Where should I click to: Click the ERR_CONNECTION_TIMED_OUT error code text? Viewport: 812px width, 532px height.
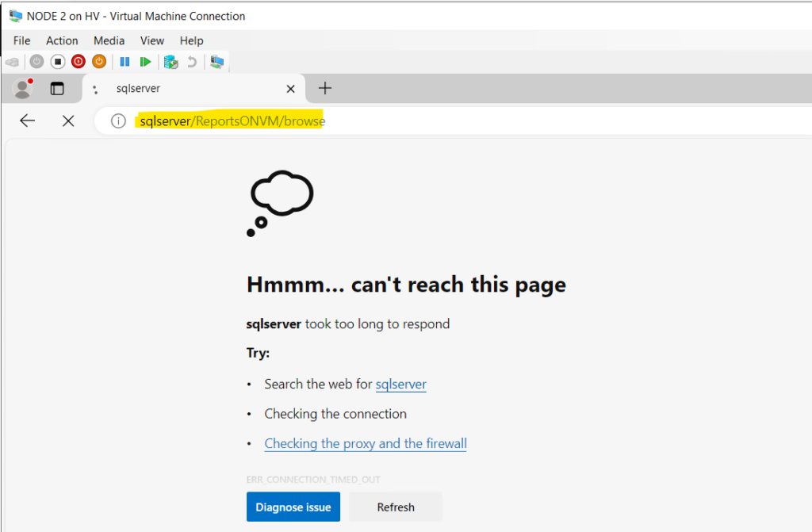(313, 479)
